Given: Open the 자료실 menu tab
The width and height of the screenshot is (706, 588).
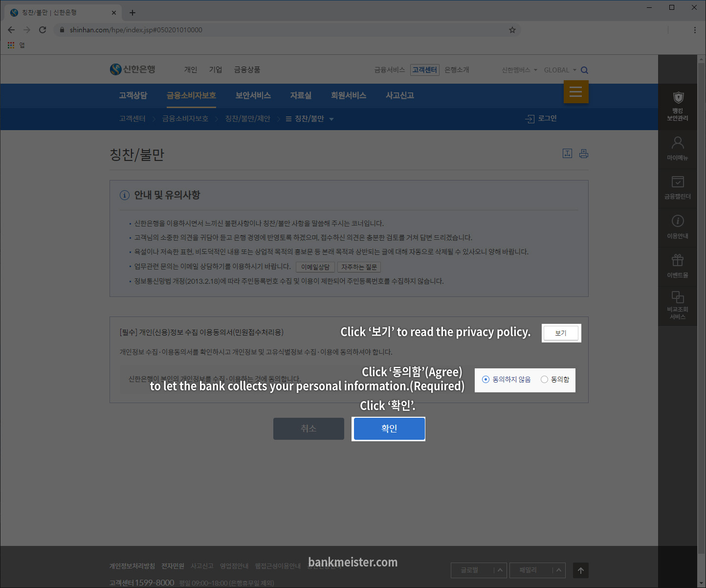Looking at the screenshot, I should click(301, 95).
